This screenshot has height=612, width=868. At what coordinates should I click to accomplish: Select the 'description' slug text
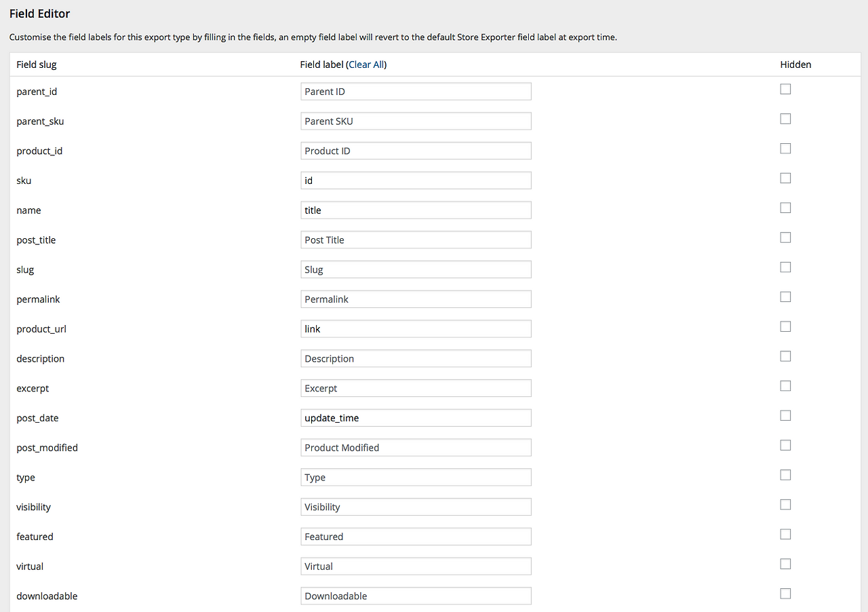[41, 359]
